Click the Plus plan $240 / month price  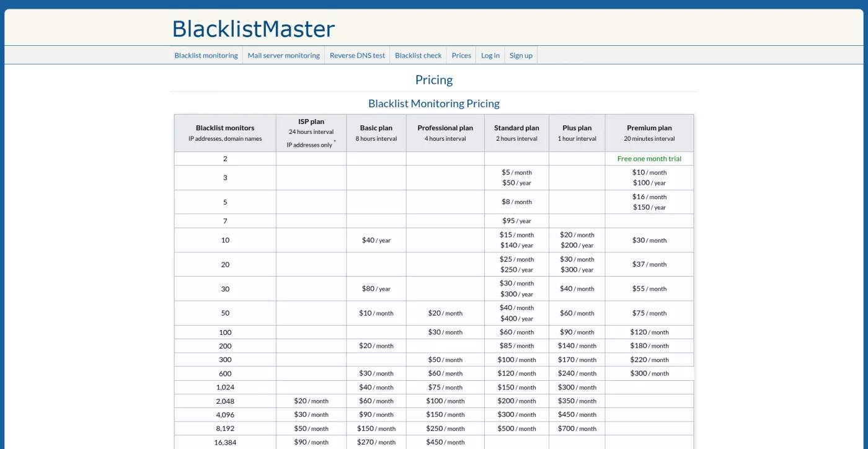tap(577, 373)
